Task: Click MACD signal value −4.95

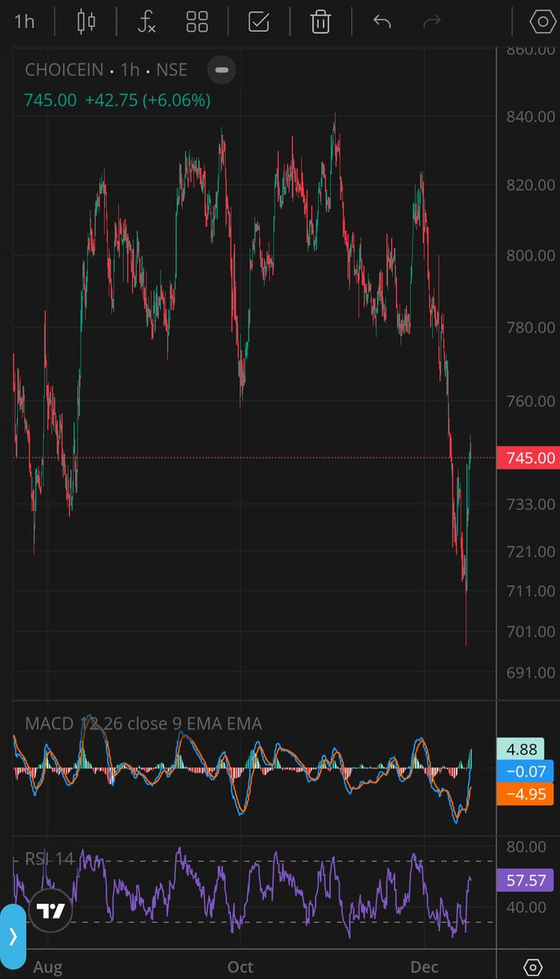Action: [525, 793]
